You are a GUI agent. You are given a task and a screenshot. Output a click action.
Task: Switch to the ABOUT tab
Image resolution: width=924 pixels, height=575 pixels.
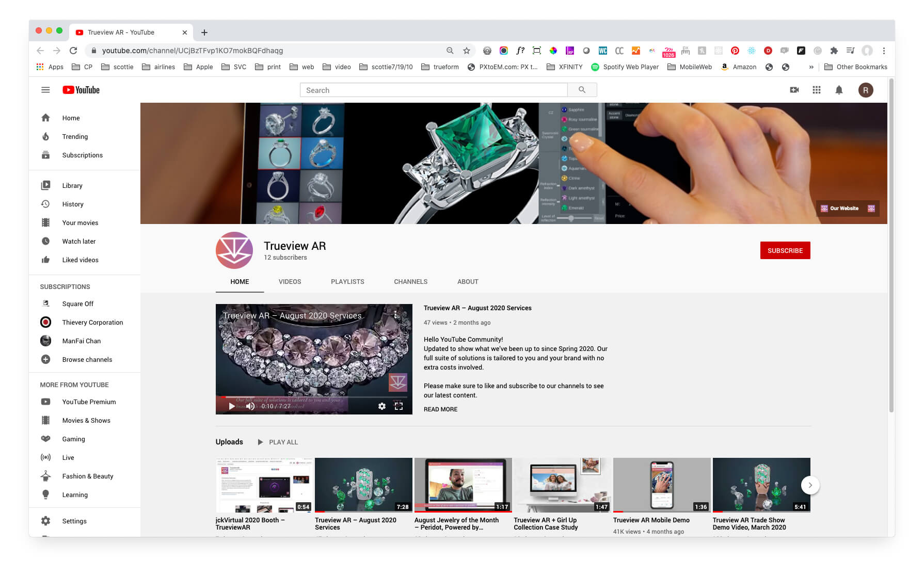[x=468, y=282]
